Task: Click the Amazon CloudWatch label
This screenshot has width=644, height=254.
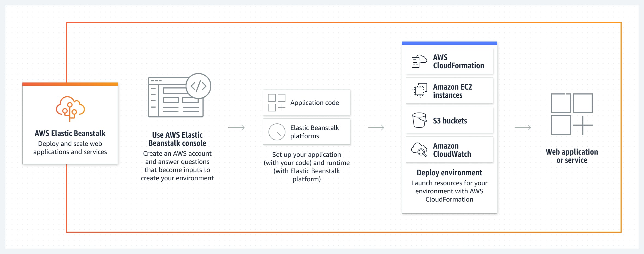Action: pyautogui.click(x=452, y=150)
